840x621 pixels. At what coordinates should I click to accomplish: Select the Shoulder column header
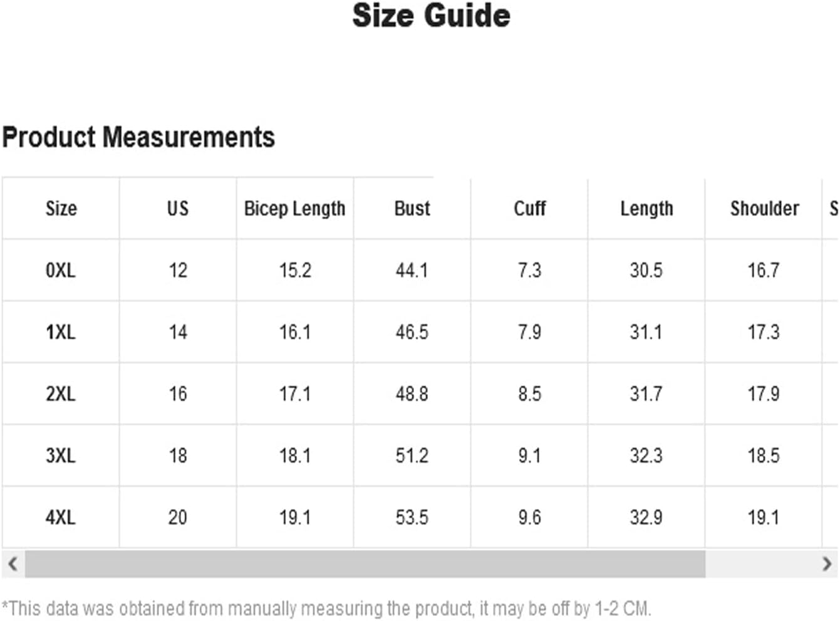pos(764,209)
